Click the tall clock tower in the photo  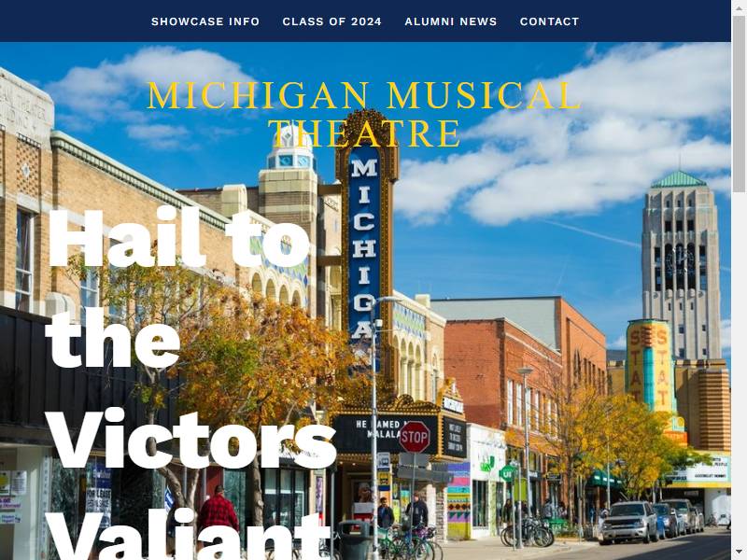point(682,267)
